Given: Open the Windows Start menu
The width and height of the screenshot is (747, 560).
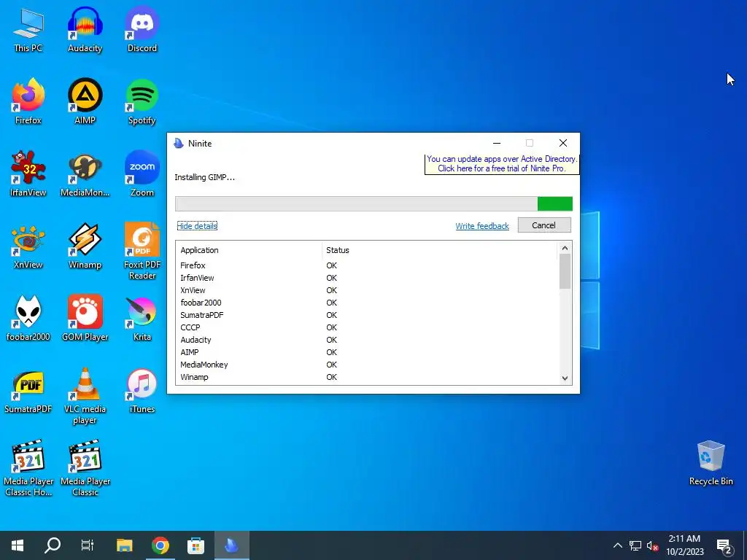Looking at the screenshot, I should (x=18, y=545).
